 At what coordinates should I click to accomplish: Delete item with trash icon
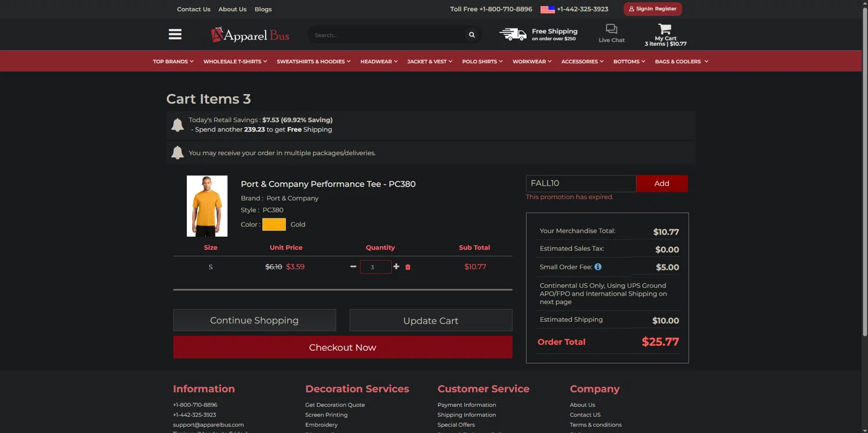tap(408, 267)
